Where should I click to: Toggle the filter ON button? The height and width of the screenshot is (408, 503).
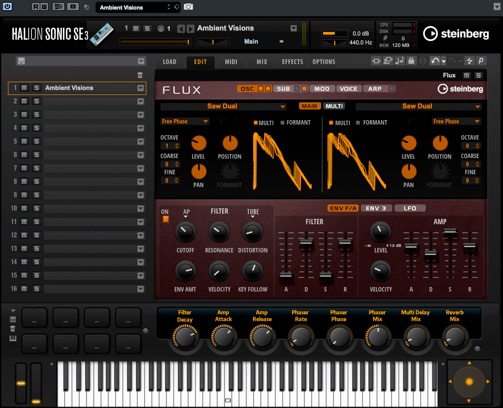pyautogui.click(x=165, y=219)
